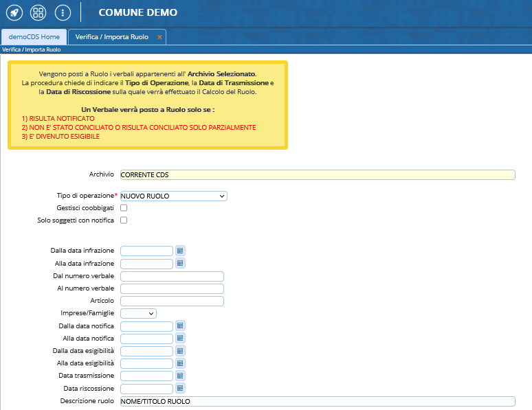Enable the Gestisci coobbligati checkbox

point(124,207)
